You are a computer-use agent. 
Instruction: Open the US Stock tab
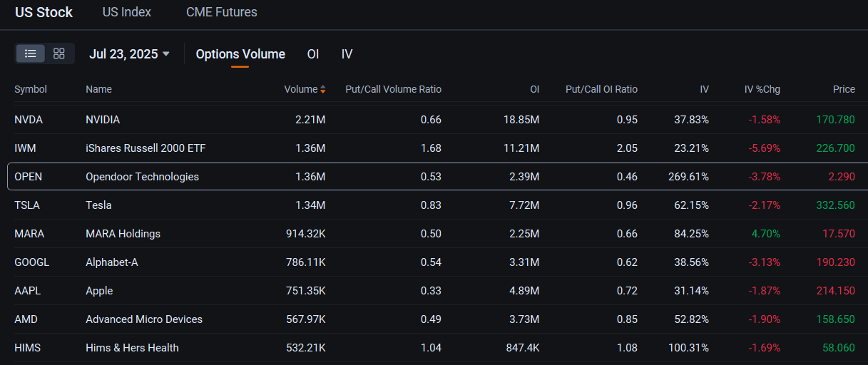pos(44,12)
